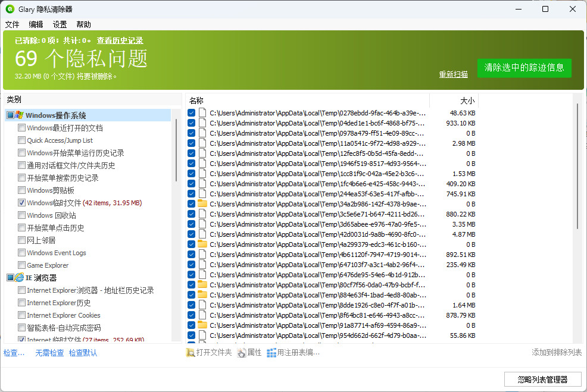
Task: Select Windows开始菜单运行历史记录 item
Action: tap(75, 153)
